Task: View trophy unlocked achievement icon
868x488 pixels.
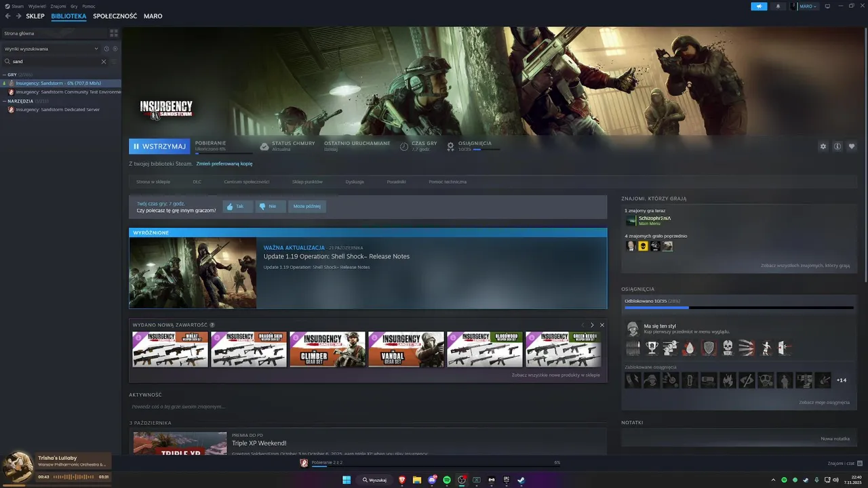Action: tap(652, 348)
